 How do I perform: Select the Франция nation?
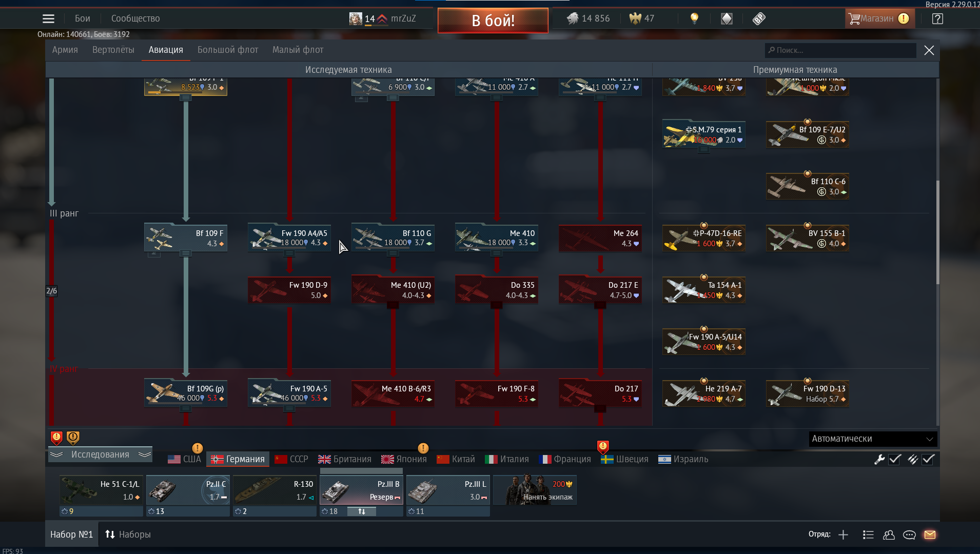point(564,459)
